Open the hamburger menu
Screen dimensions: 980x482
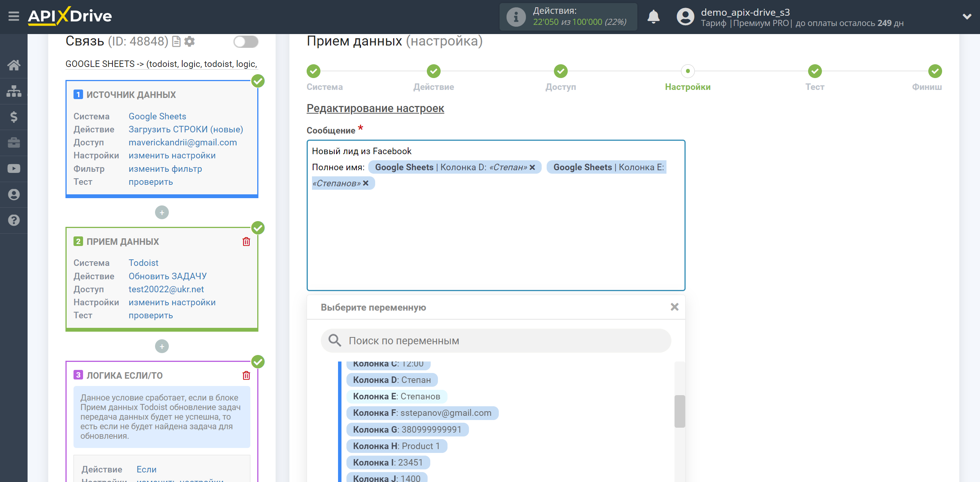tap(14, 16)
